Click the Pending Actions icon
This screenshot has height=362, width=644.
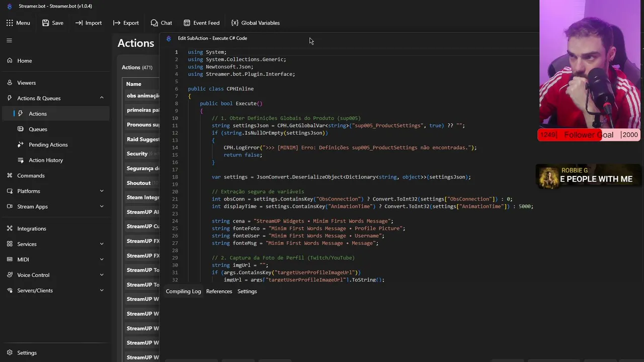click(21, 144)
